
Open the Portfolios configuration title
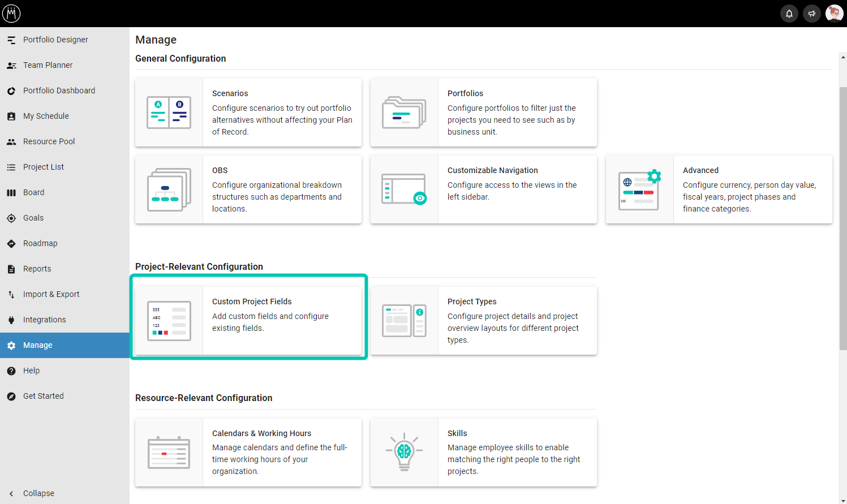pos(465,93)
